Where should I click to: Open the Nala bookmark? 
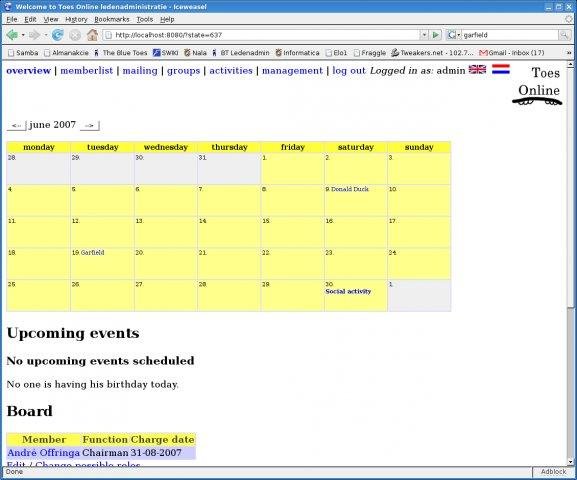tap(195, 53)
